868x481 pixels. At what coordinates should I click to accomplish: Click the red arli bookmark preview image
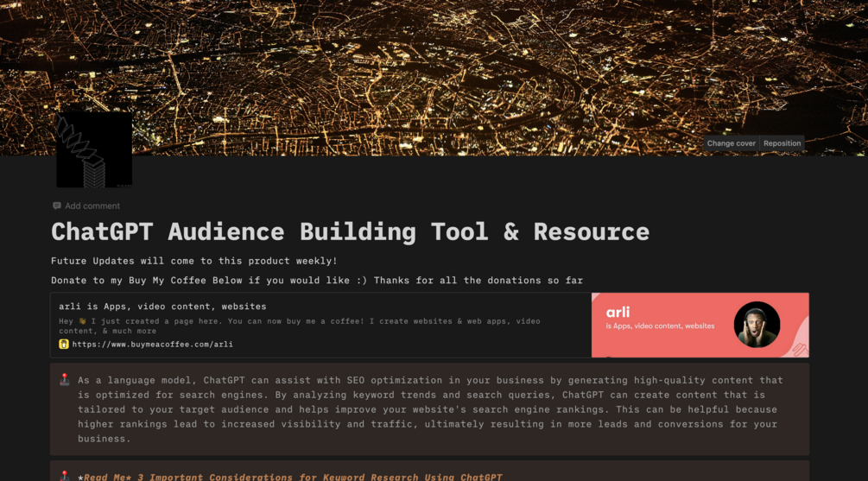click(700, 325)
